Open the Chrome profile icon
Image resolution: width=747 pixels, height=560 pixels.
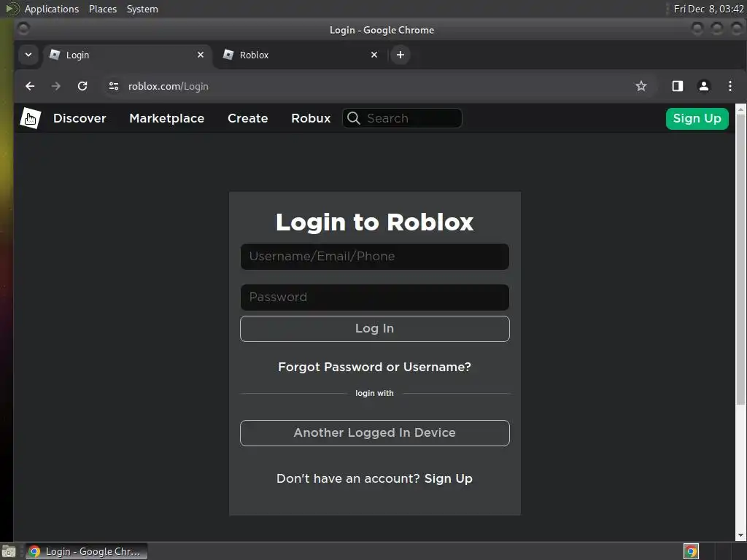[704, 86]
